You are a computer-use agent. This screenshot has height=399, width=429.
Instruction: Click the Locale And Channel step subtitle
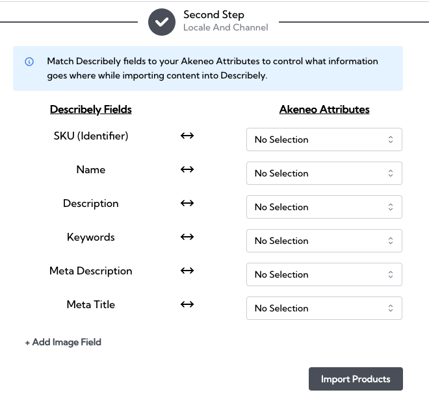click(x=226, y=27)
